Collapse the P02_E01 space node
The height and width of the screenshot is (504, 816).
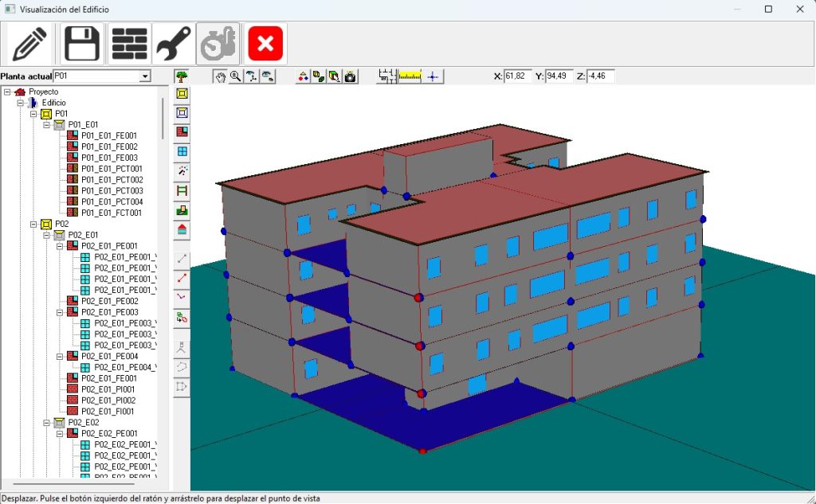[46, 236]
